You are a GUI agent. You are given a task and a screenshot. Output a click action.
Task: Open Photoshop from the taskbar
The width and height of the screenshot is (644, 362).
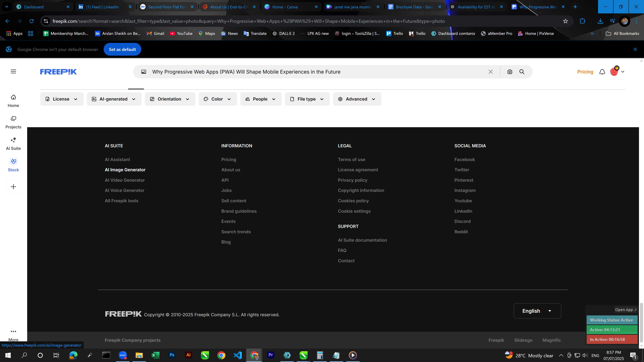(172, 355)
